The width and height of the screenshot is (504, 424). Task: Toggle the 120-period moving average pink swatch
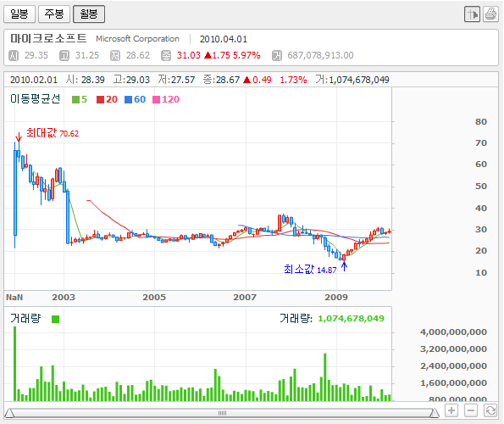pos(156,100)
